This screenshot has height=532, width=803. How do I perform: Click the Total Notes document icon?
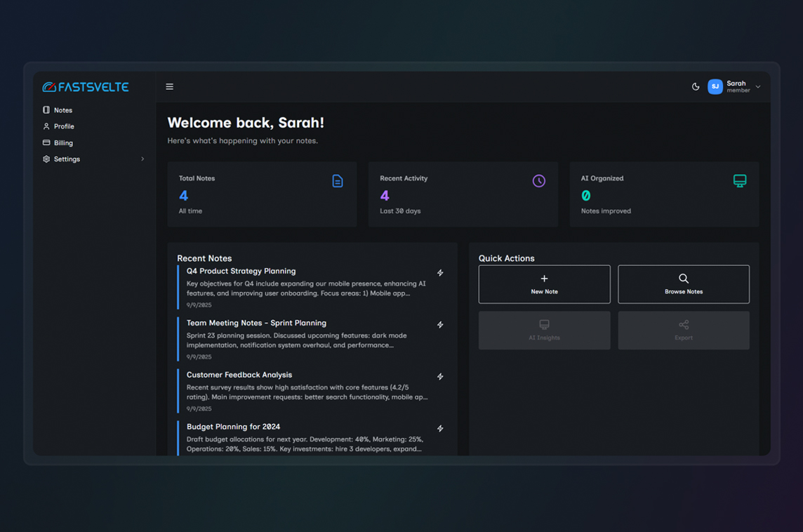click(x=338, y=181)
